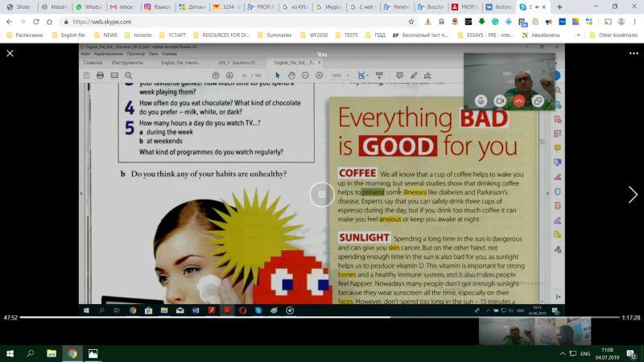Pause the video with the center button

(x=321, y=194)
